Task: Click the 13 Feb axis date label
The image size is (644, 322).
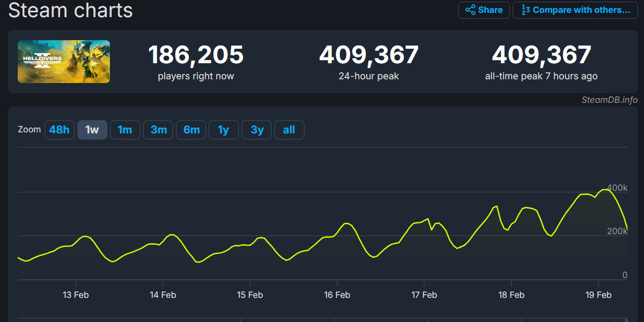Action: click(x=76, y=295)
